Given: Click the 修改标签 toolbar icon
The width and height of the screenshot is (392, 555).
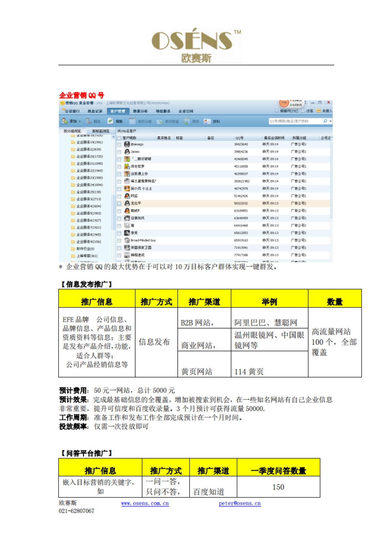Looking at the screenshot, I should [x=160, y=121].
